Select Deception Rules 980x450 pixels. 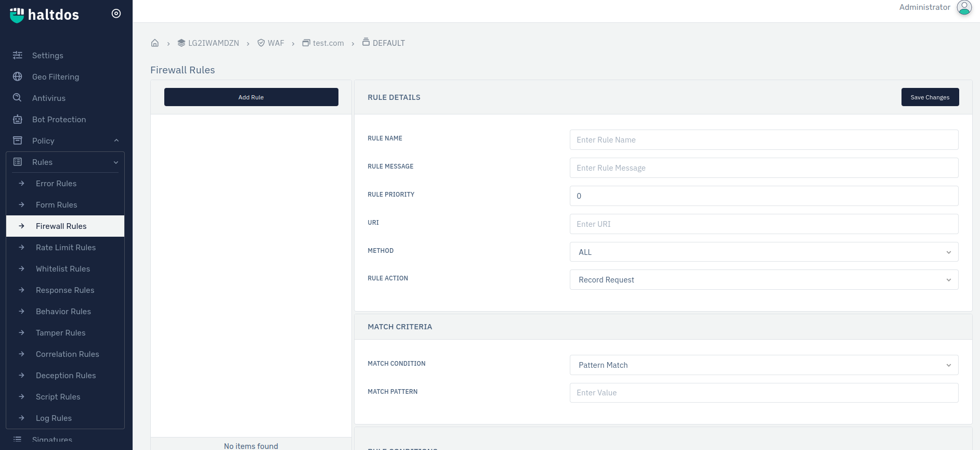(65, 375)
